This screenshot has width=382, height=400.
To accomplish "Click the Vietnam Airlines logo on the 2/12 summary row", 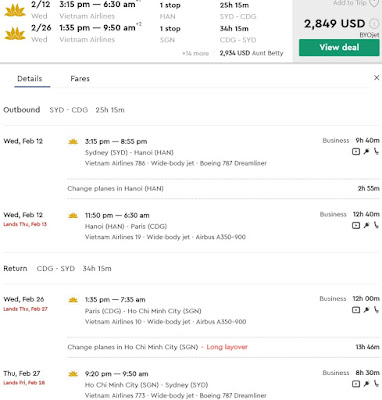I will pyautogui.click(x=15, y=10).
